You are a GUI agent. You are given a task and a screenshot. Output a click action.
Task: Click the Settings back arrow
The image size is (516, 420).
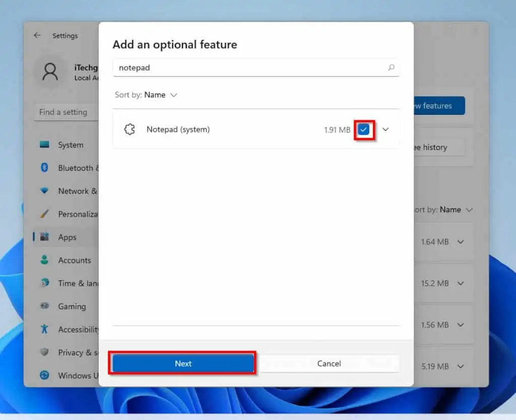[37, 35]
